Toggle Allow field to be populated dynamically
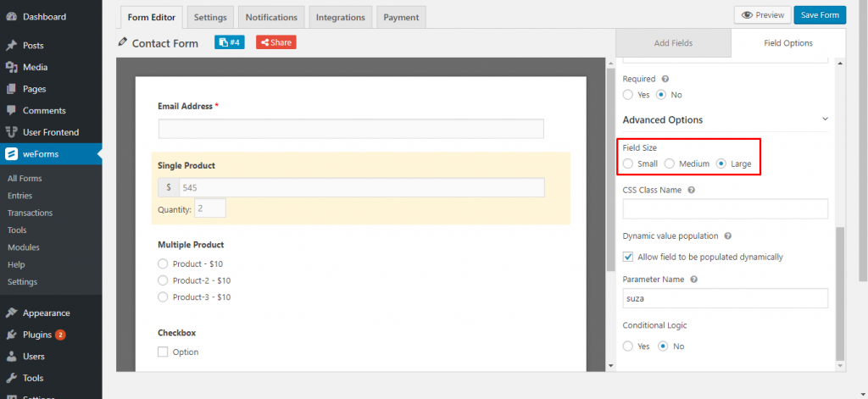Screen dimensions: 868x399 coord(628,257)
